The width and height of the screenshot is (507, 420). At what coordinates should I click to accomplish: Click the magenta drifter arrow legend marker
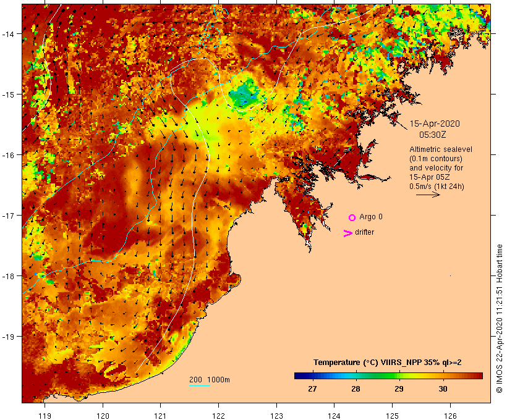[x=348, y=233]
